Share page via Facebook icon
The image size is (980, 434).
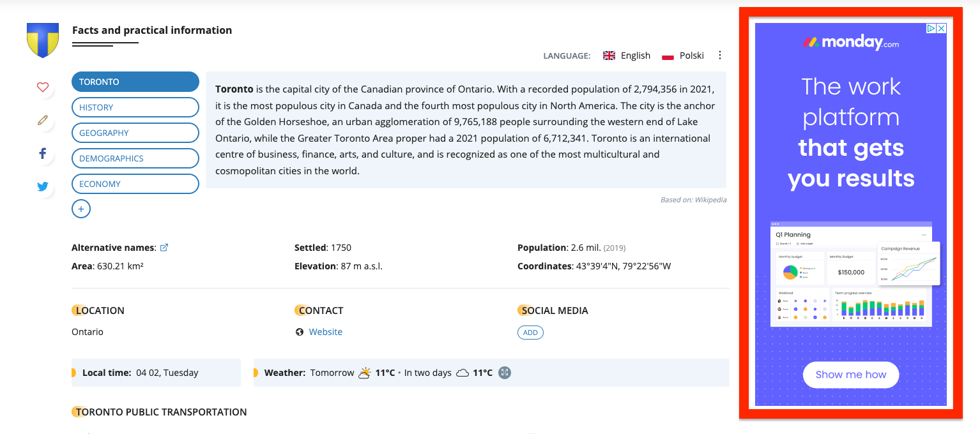[43, 153]
